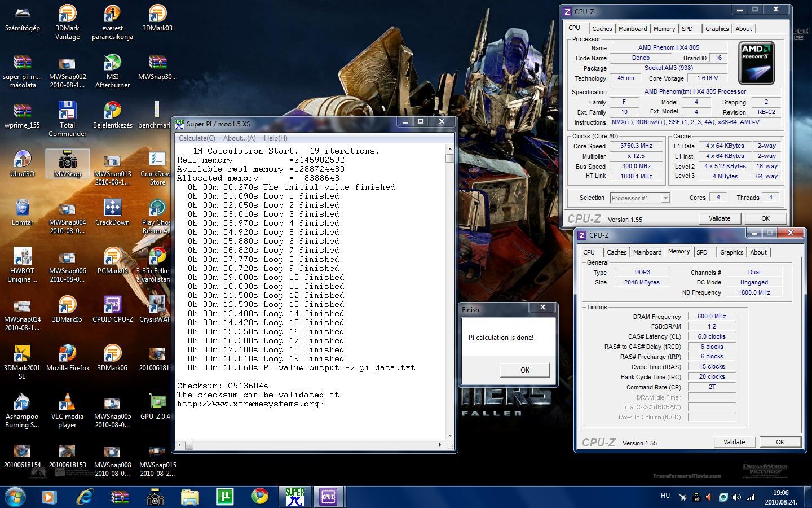Switch to Caches tab in upper CPU-Z

[x=602, y=29]
